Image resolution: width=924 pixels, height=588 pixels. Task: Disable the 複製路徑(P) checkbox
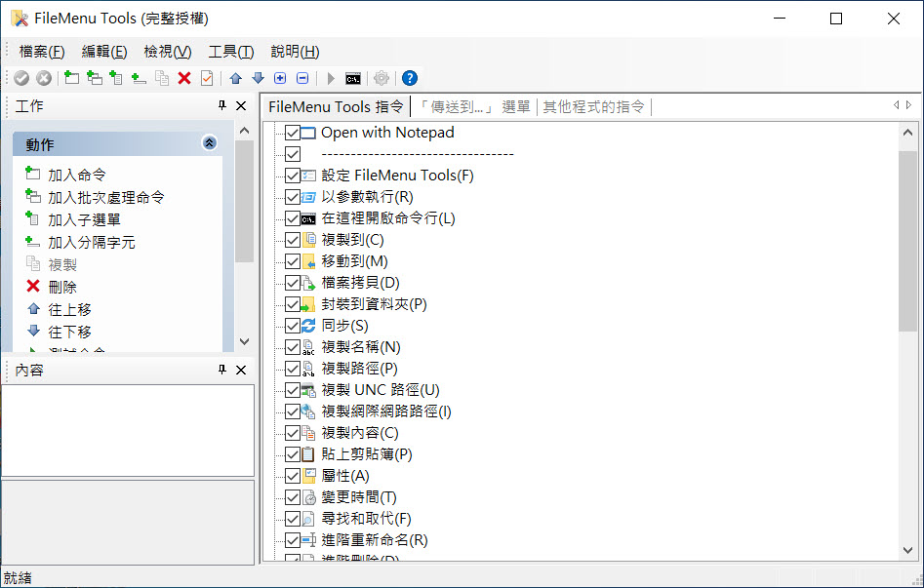tap(293, 369)
